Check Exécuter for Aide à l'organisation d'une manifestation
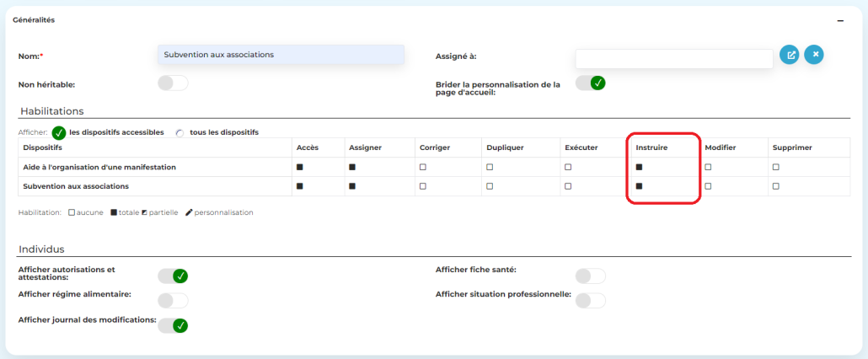Image resolution: width=868 pixels, height=359 pixels. pos(568,167)
